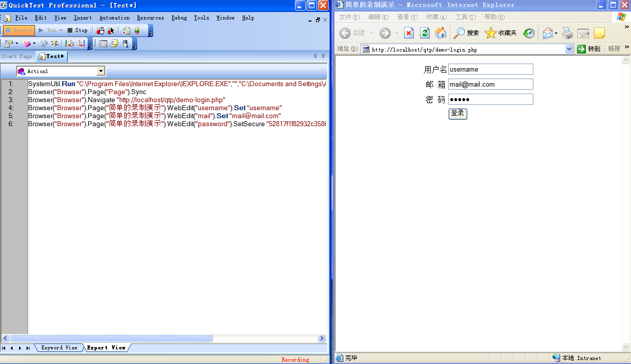Click the editor horizontal scrollbar thumb
This screenshot has height=364, width=631.
pyautogui.click(x=111, y=338)
